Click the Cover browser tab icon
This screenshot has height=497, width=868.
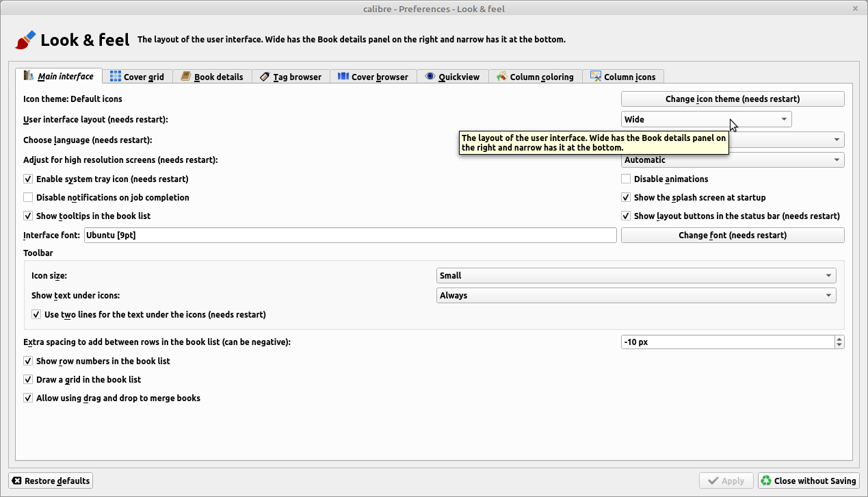pyautogui.click(x=343, y=77)
